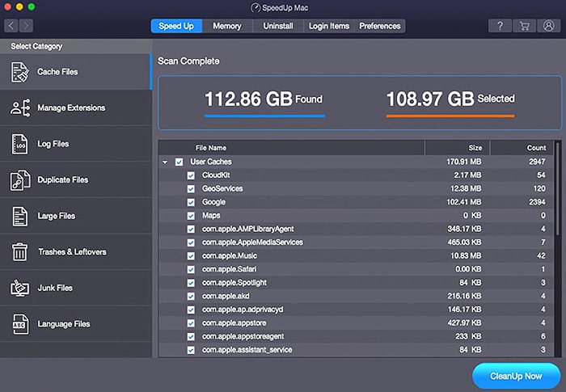Sort by the Size column header

[457, 148]
